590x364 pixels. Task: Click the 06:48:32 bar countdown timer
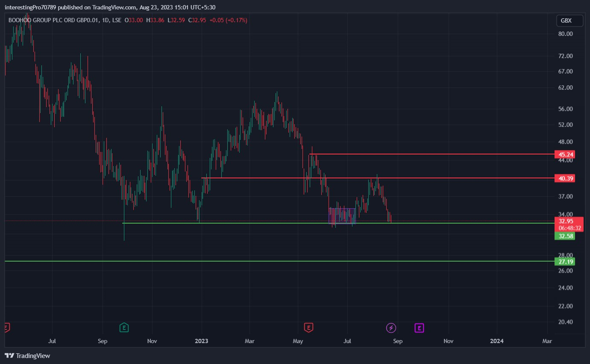[569, 228]
